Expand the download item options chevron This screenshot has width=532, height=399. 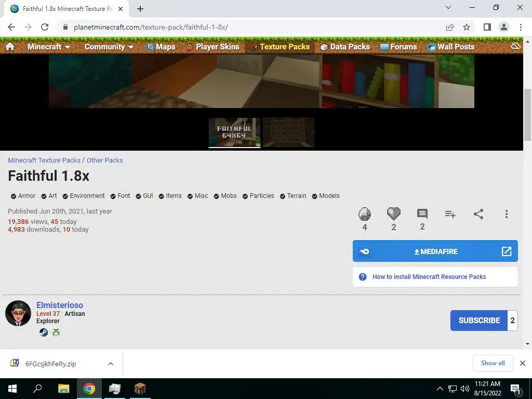tap(111, 364)
